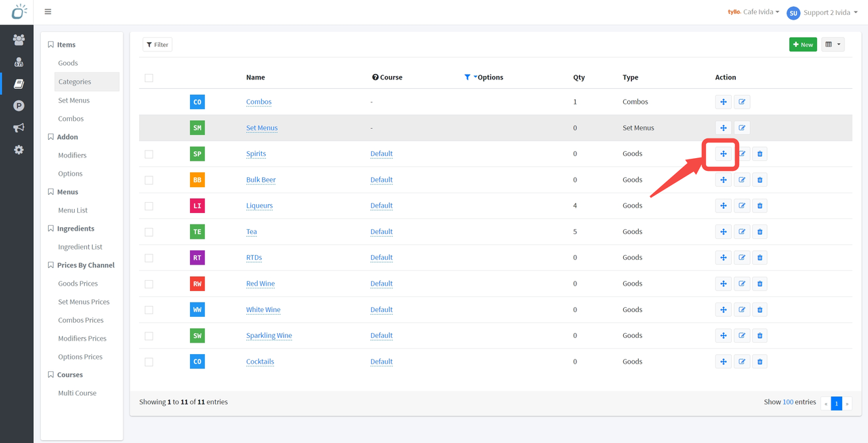Click the edit icon for Liqueurs category
This screenshot has height=443, width=868.
[x=742, y=206]
